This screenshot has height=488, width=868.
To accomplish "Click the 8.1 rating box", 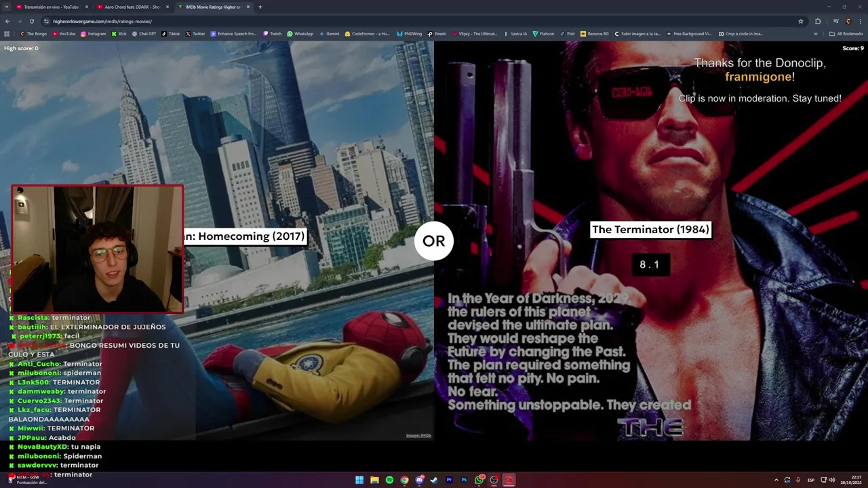I will pos(650,264).
